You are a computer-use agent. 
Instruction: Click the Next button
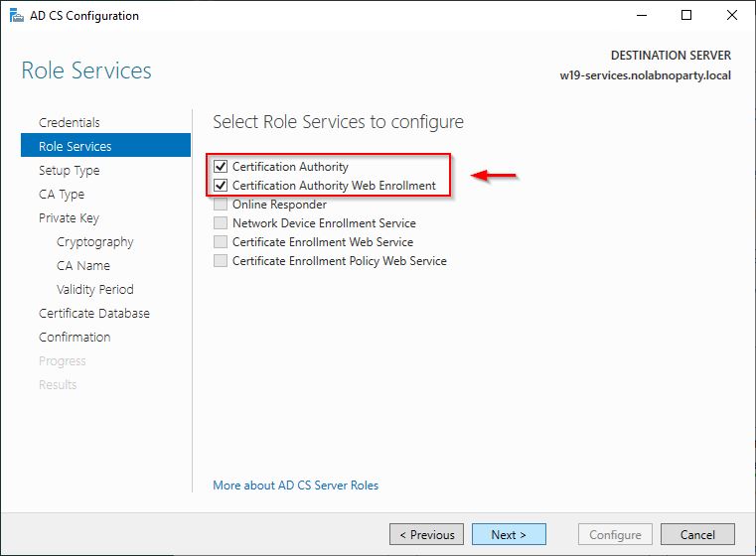(x=509, y=534)
